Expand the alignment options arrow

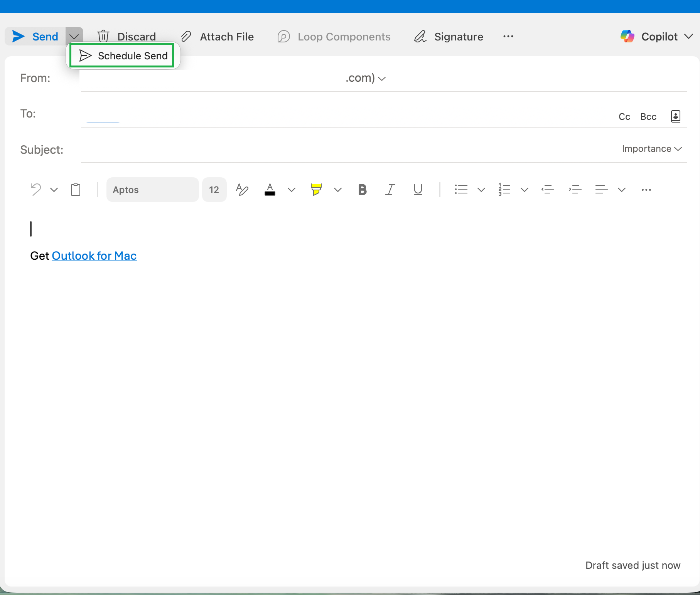click(622, 190)
